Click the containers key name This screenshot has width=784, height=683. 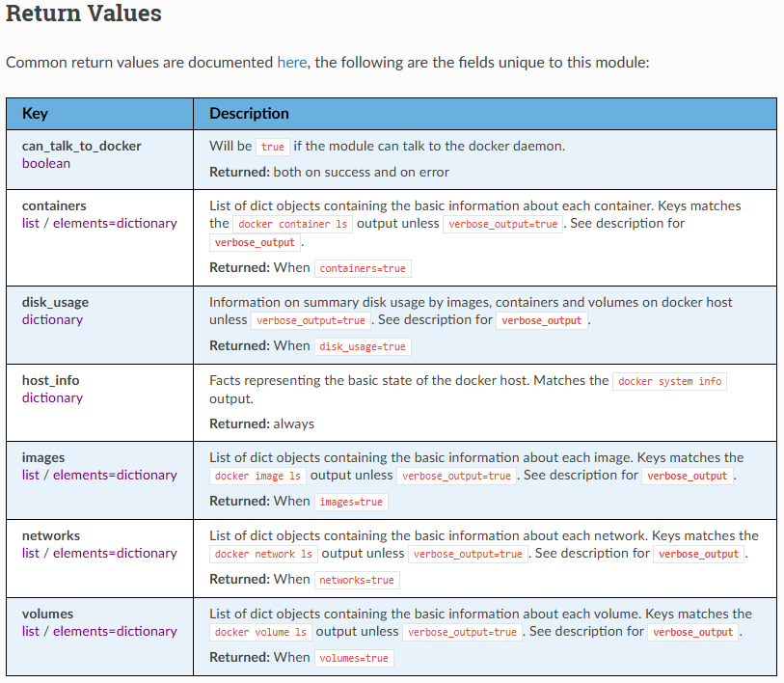(54, 205)
